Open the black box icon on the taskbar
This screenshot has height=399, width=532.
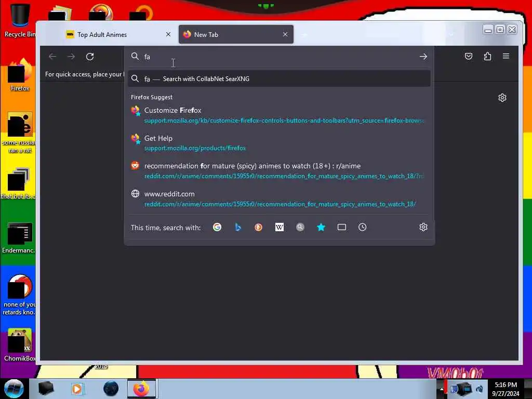tap(46, 389)
